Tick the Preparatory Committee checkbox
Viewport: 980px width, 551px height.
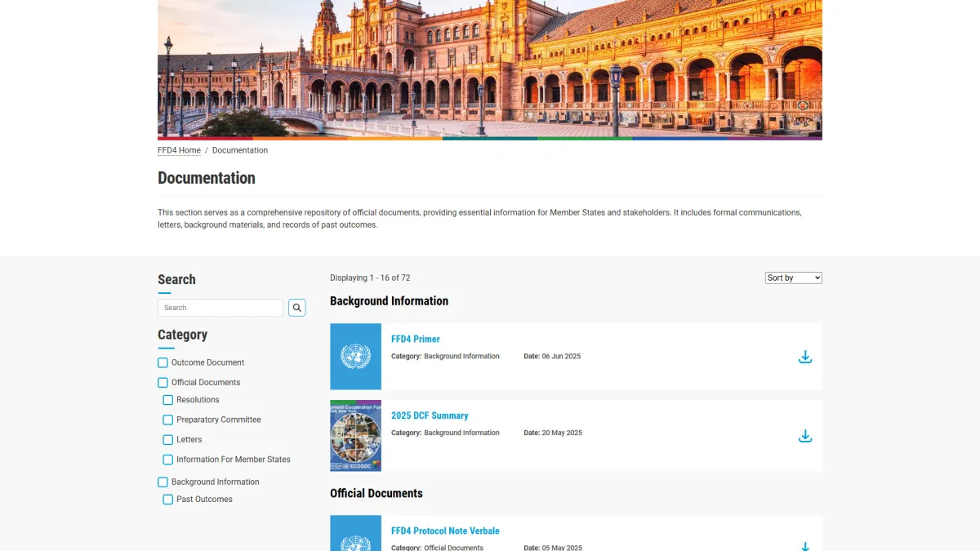168,420
